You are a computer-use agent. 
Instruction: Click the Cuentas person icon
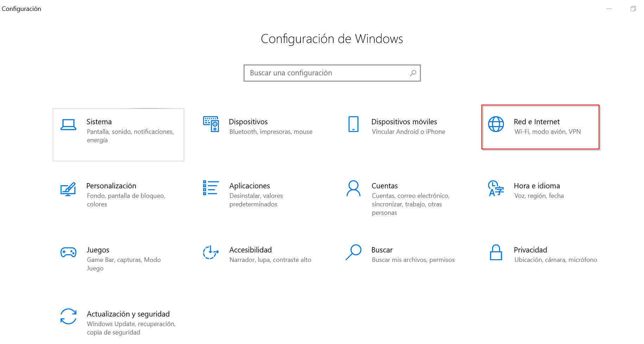pos(353,188)
